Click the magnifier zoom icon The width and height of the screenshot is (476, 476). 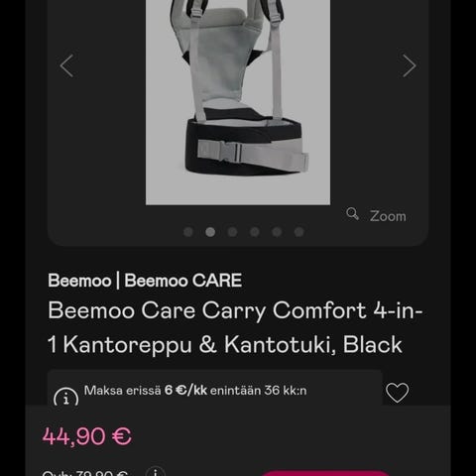pyautogui.click(x=352, y=214)
